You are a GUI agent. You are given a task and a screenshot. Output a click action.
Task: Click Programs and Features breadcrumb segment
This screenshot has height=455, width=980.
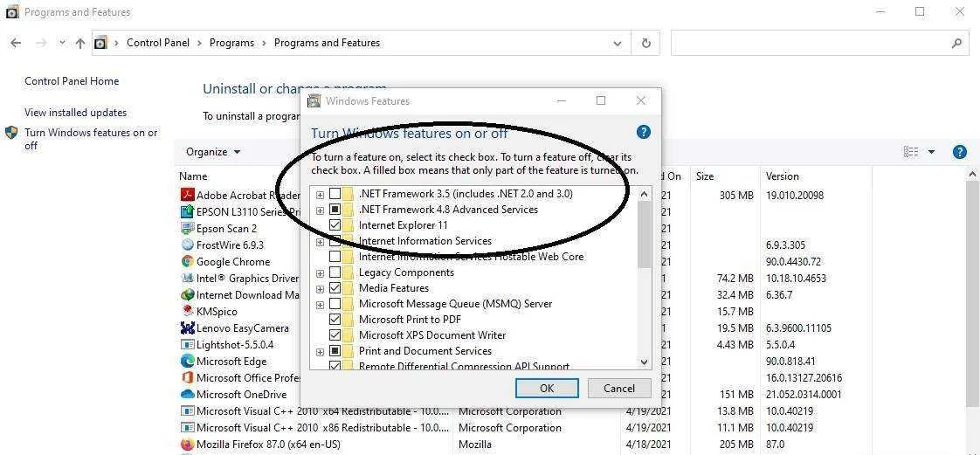[x=327, y=43]
